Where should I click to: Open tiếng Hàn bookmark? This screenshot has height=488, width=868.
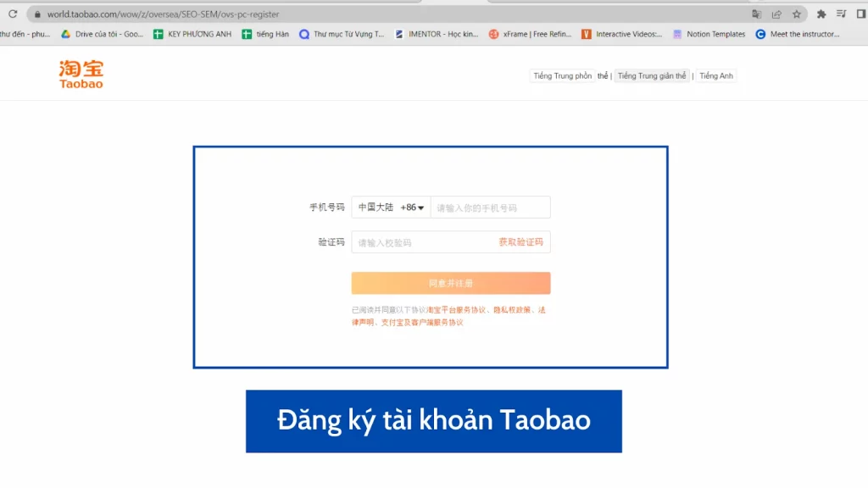pos(265,34)
